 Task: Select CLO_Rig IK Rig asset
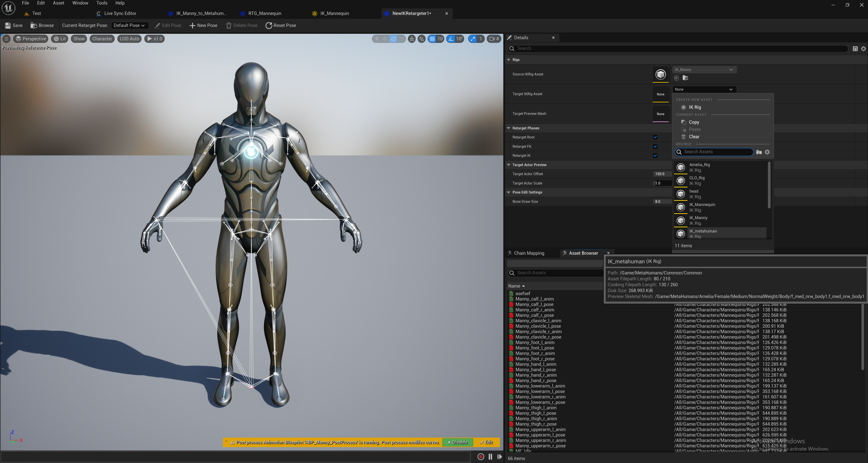[x=720, y=181]
